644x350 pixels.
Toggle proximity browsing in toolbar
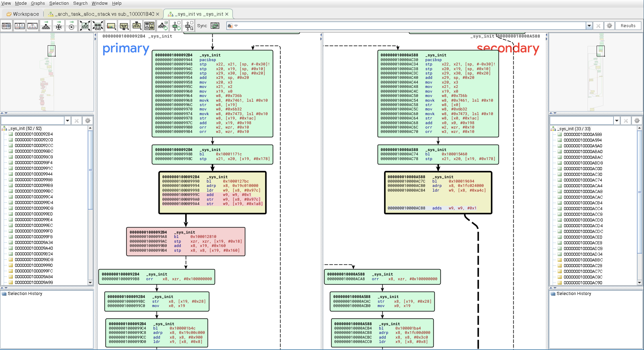coord(176,26)
